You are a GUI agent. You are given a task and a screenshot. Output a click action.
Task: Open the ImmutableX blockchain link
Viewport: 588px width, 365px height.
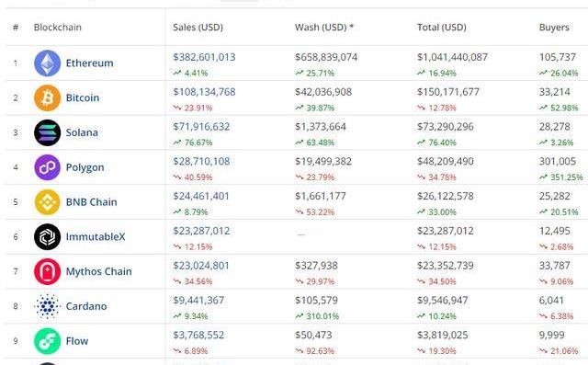pos(96,236)
